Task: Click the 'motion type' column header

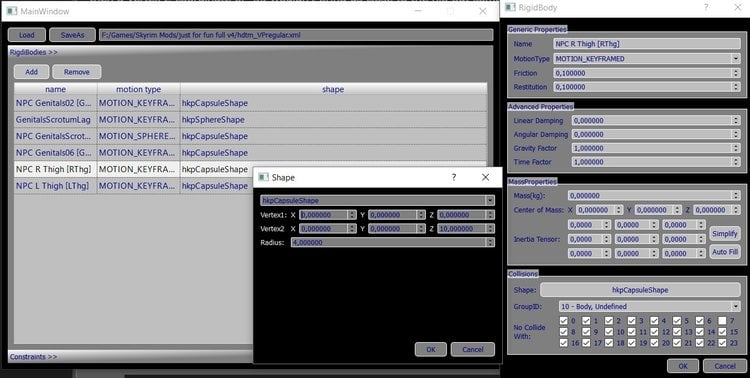Action: 139,89
